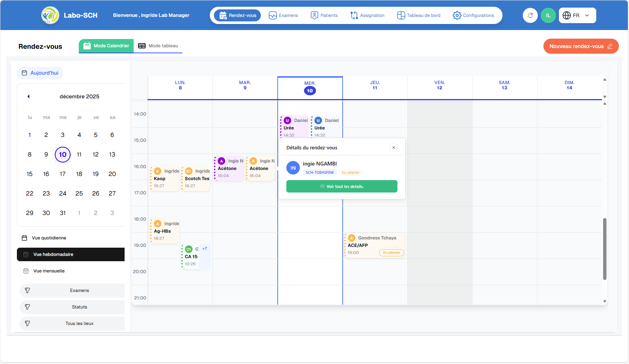Toggle the Tous les lieux filter
Screen dimensions: 629x364
pos(72,323)
